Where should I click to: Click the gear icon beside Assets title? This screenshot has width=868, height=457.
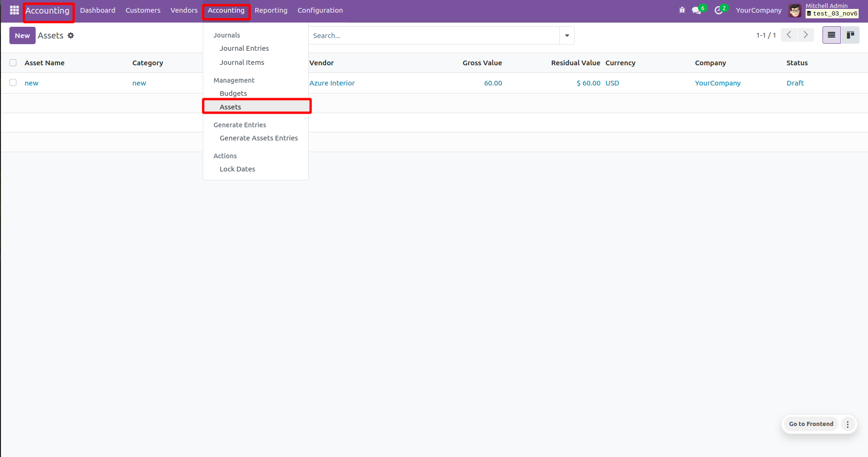[x=71, y=36]
